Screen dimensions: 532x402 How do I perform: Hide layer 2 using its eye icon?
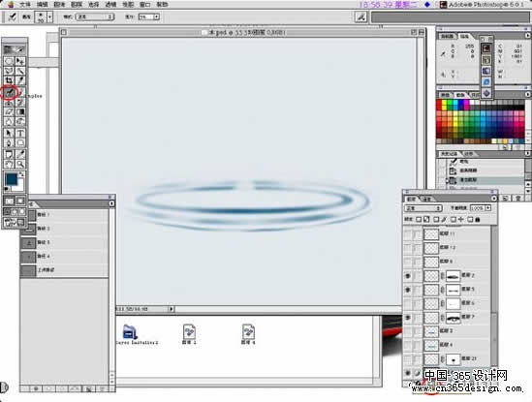pos(408,276)
